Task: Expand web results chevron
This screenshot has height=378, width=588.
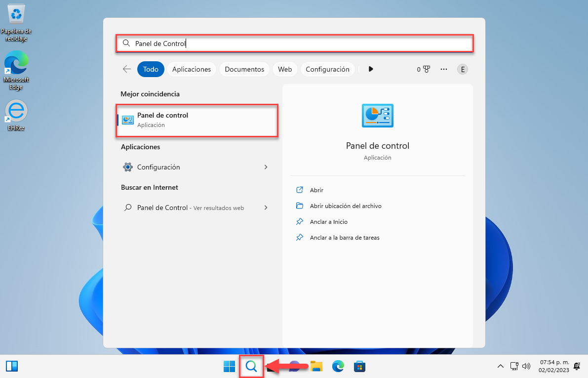Action: (x=266, y=208)
